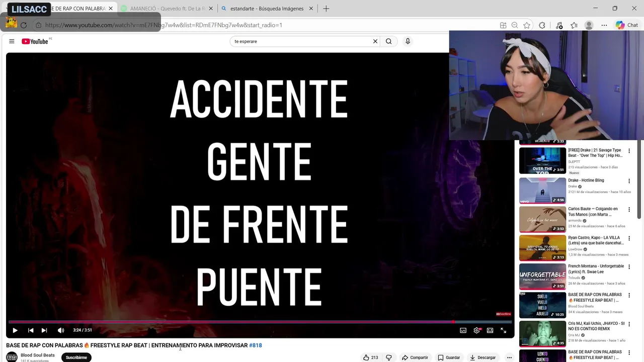This screenshot has height=362, width=644.
Task: Switch to theater mode
Action: pyautogui.click(x=490, y=330)
